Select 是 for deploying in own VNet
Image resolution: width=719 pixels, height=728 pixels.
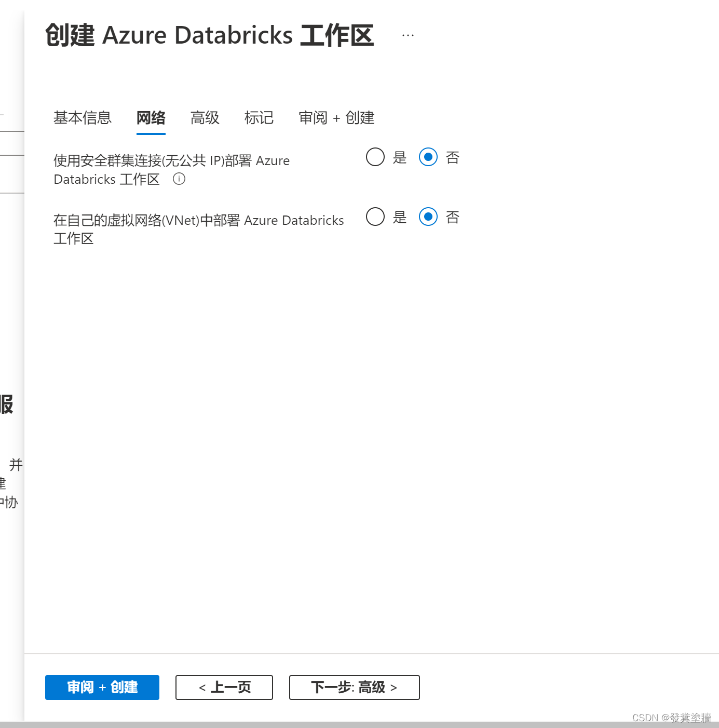point(375,217)
